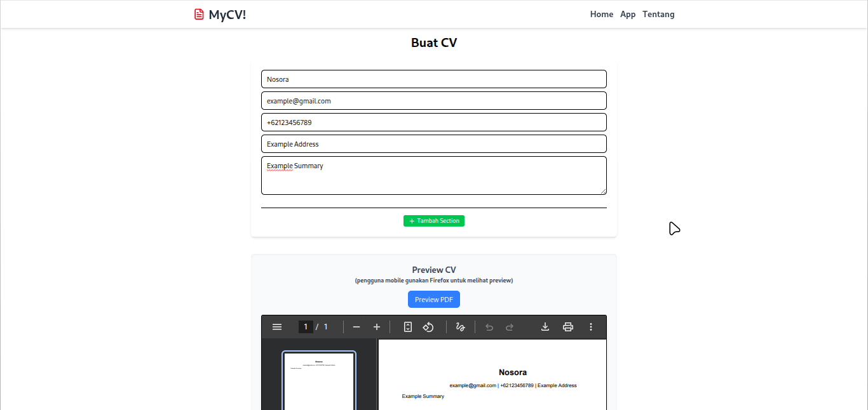868x410 pixels.
Task: Click the email text in PDF page
Action: pyautogui.click(x=473, y=385)
